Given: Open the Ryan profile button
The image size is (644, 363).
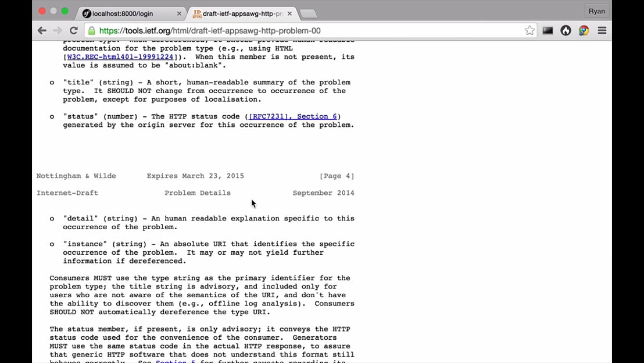Looking at the screenshot, I should (x=596, y=11).
